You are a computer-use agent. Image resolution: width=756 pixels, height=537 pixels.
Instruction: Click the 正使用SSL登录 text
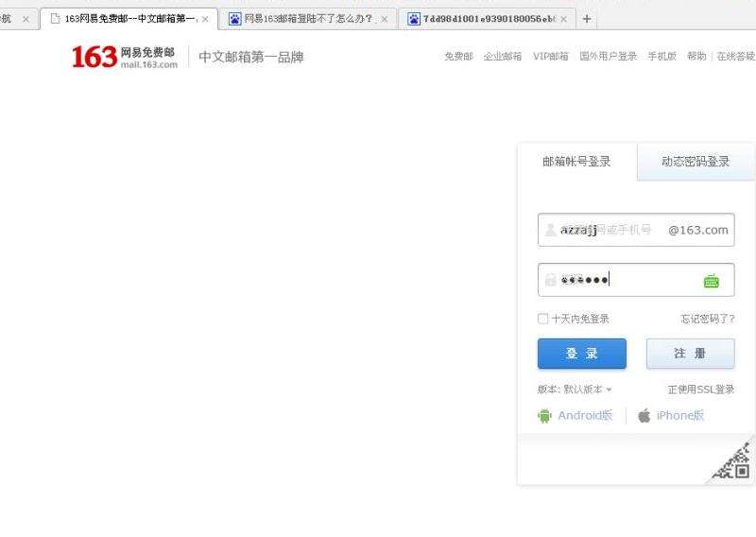click(x=701, y=390)
